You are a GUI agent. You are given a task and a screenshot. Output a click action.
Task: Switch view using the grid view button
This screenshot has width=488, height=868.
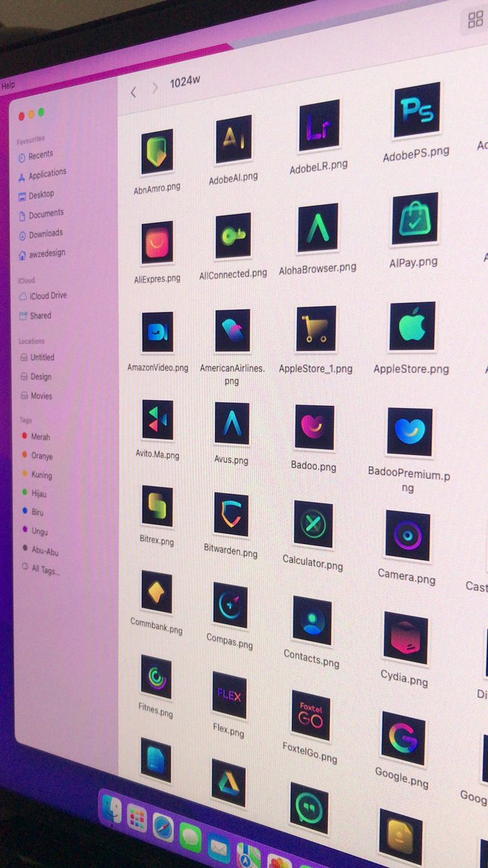475,20
